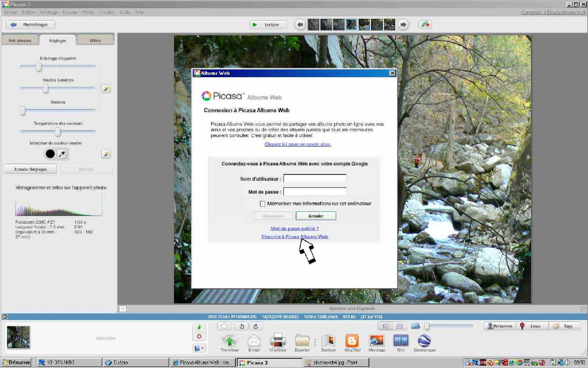Hold selection with green pin icon
Screen dimensions: 588x368
click(199, 327)
